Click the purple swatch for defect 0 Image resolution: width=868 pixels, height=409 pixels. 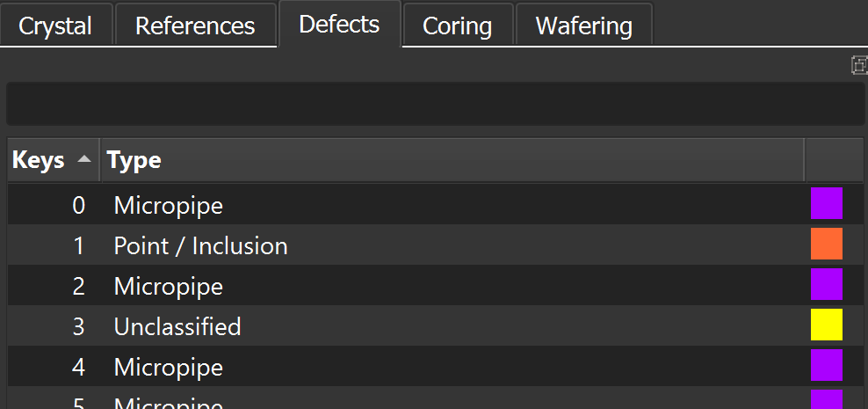[x=827, y=203]
